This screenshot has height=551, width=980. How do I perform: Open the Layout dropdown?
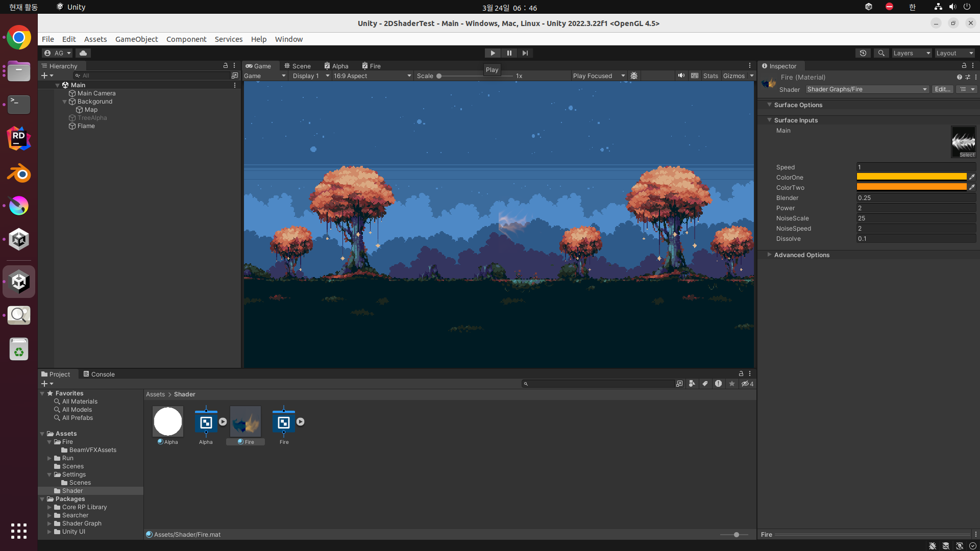[955, 53]
